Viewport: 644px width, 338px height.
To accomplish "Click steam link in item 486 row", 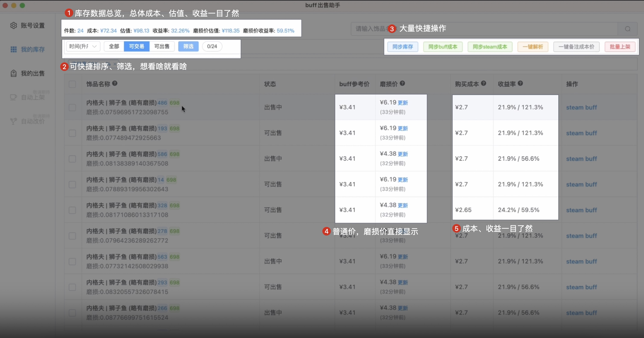I will 575,107.
